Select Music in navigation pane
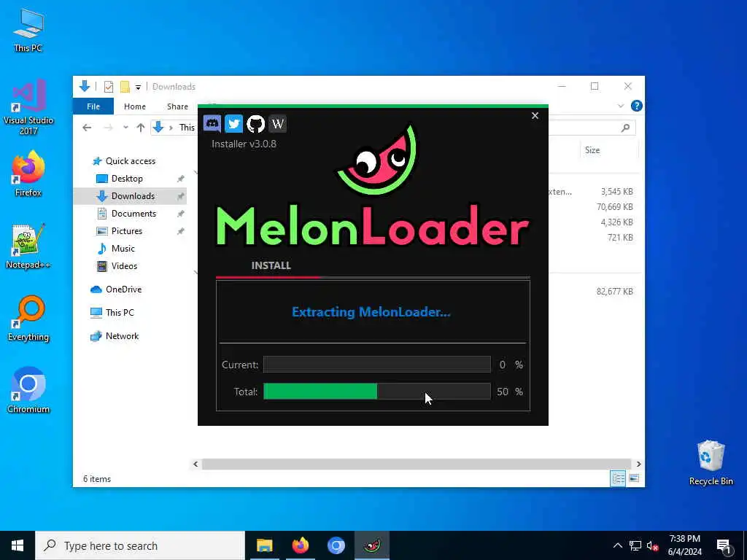The width and height of the screenshot is (747, 560). pyautogui.click(x=123, y=249)
